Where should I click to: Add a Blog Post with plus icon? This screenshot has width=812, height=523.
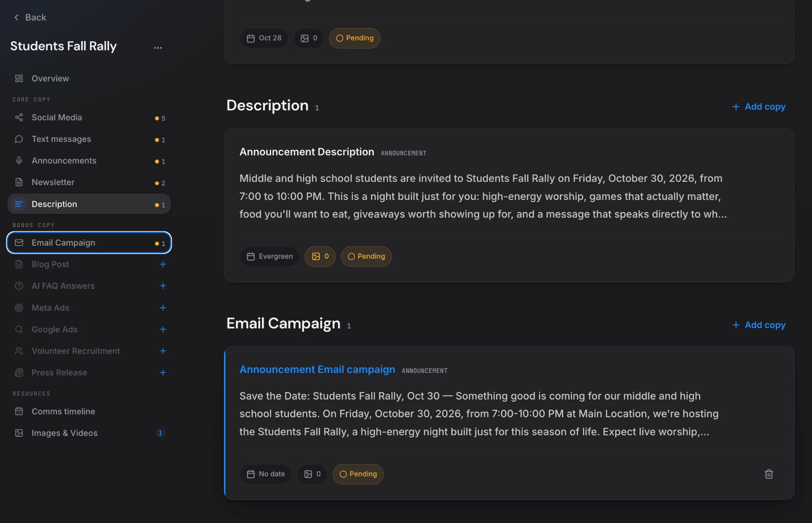tap(163, 264)
